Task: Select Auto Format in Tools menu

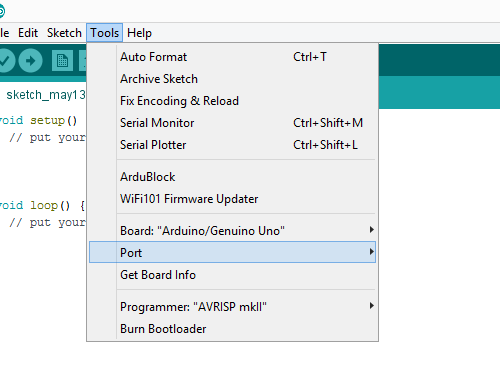Action: [232, 57]
